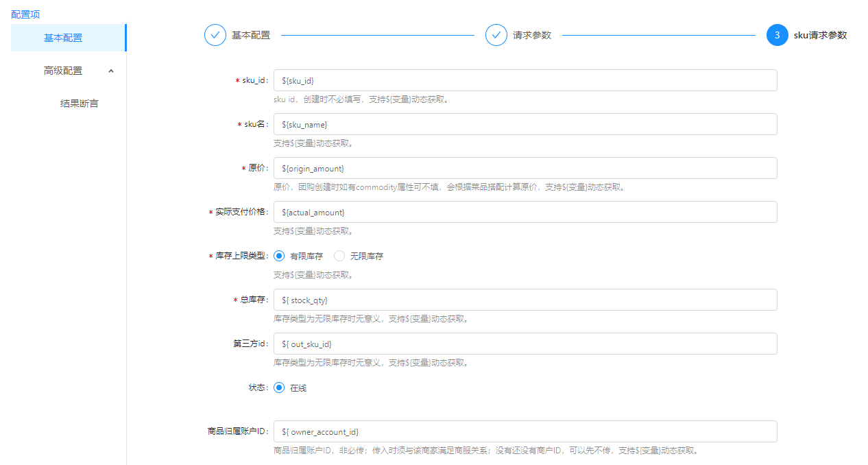Click the 状态 field label

pos(258,387)
